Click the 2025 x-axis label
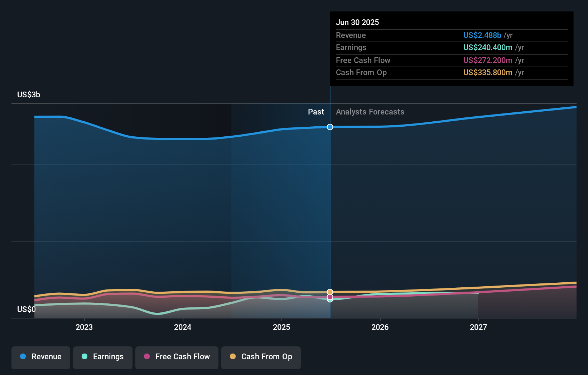This screenshot has height=375, width=588. pyautogui.click(x=281, y=327)
